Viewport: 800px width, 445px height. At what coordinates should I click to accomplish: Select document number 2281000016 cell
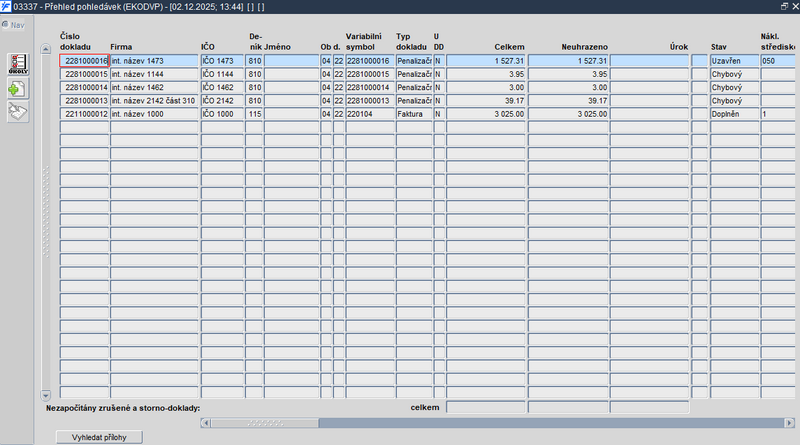pos(84,61)
